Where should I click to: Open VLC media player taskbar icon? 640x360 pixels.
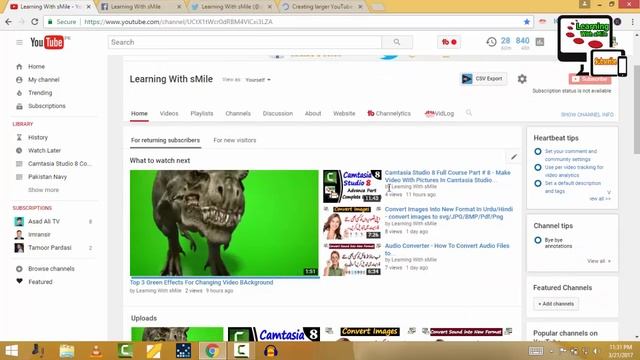click(x=96, y=351)
